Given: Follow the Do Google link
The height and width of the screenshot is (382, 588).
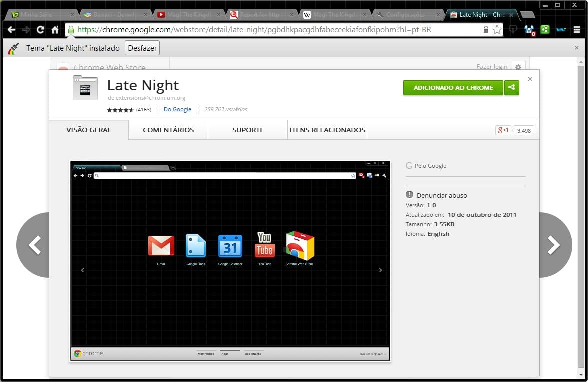Looking at the screenshot, I should 177,109.
